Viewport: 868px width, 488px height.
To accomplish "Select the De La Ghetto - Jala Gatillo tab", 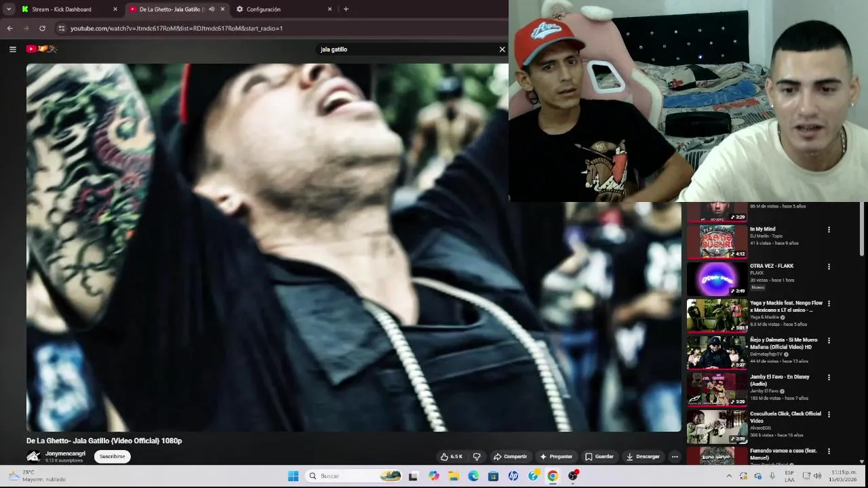I will pos(172,9).
